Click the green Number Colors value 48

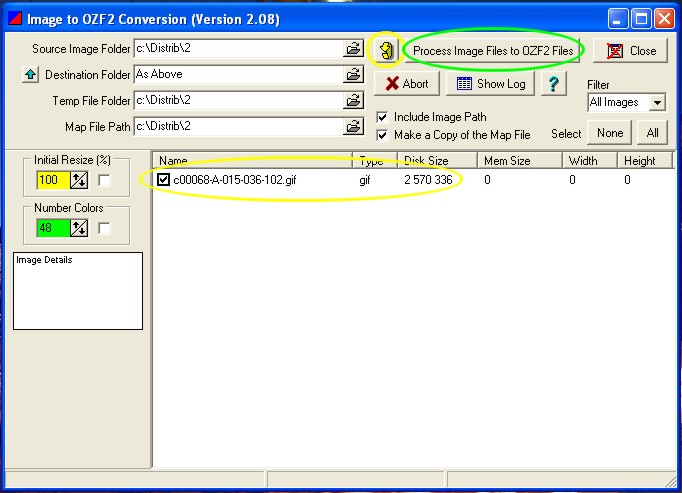click(53, 228)
